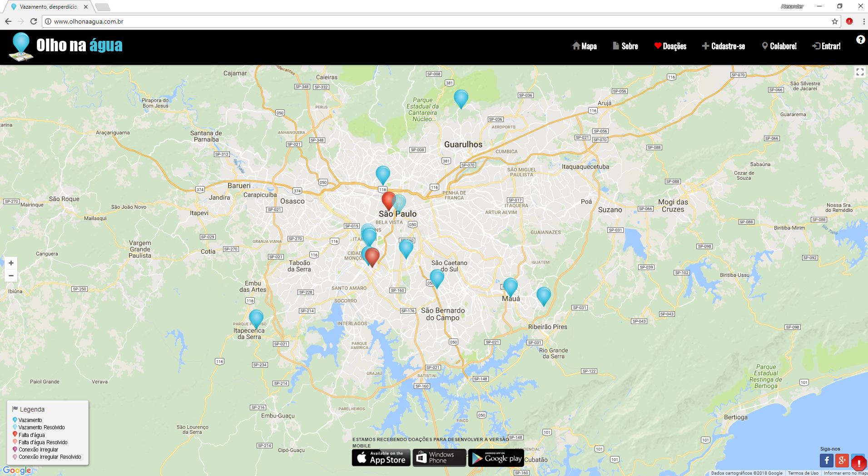Screen dimensions: 868x476
Task: Open the Windows Phone download badge
Action: tap(439, 458)
